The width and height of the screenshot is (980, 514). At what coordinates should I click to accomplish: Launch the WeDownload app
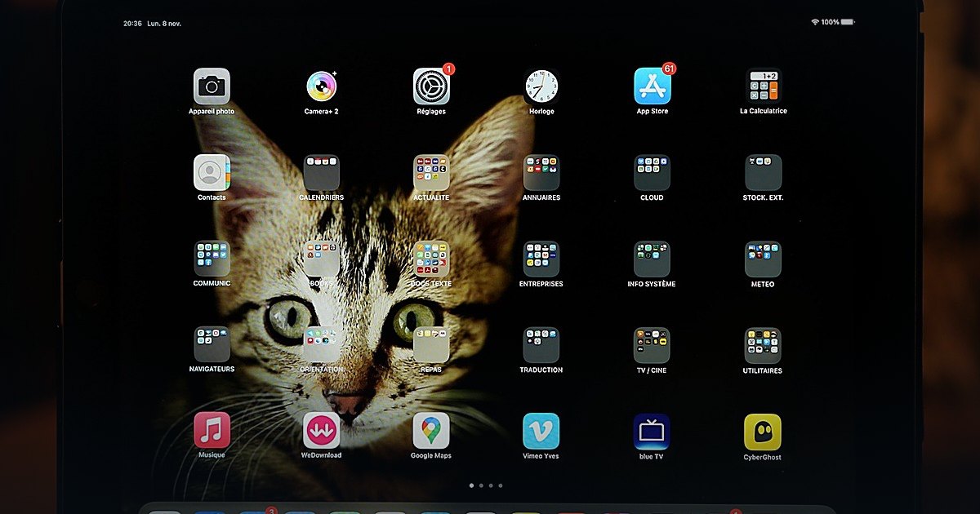(x=321, y=431)
